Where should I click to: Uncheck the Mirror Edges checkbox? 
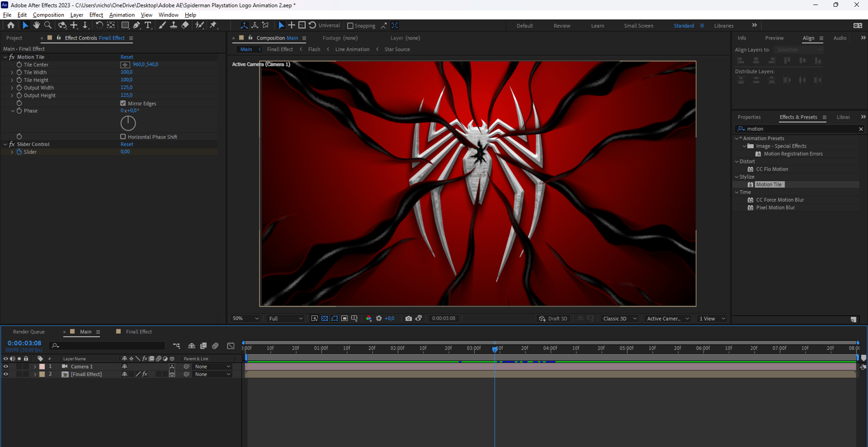click(123, 103)
